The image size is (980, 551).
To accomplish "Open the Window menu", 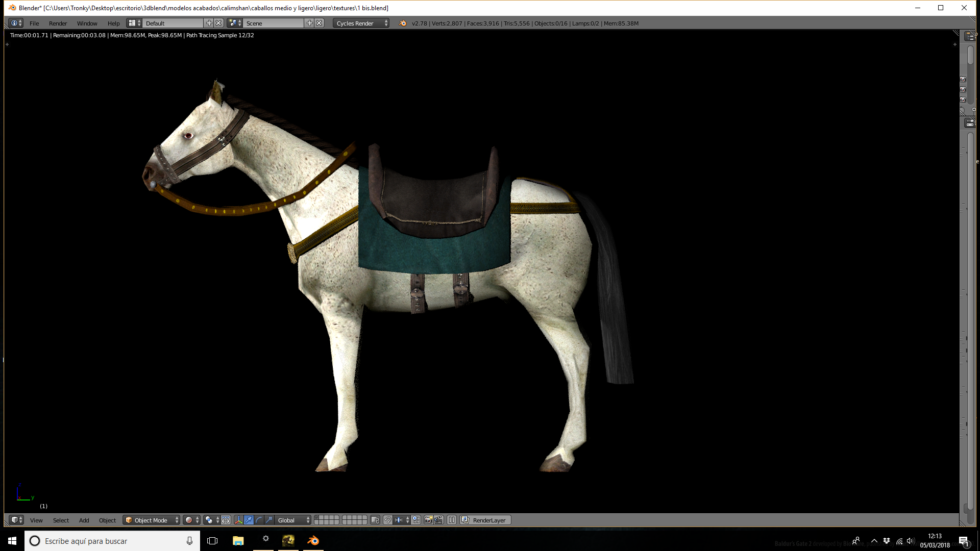I will point(87,23).
